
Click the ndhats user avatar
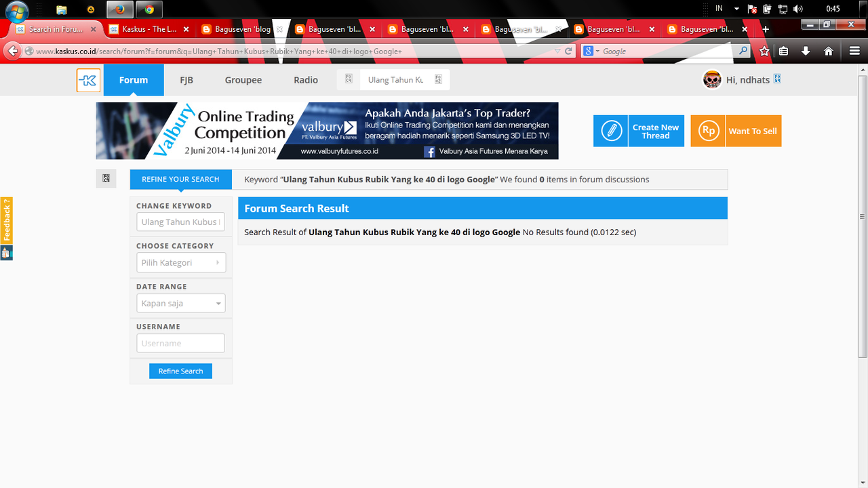coord(712,79)
